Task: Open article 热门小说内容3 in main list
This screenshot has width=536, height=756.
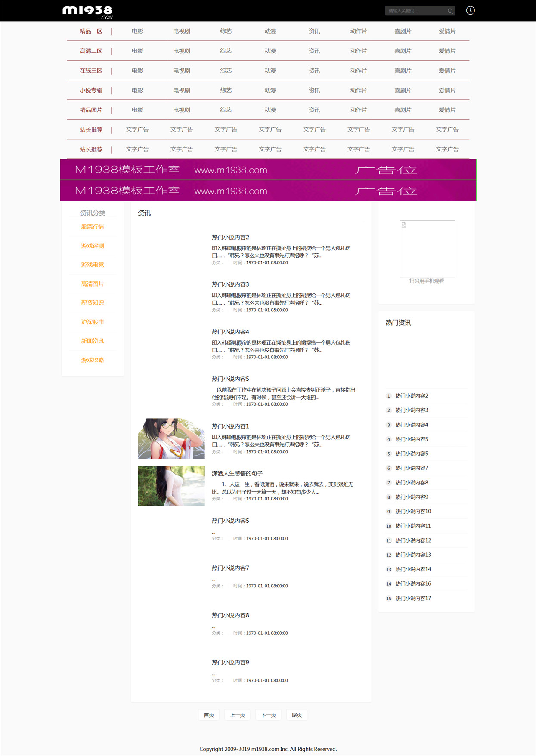Action: [x=230, y=284]
